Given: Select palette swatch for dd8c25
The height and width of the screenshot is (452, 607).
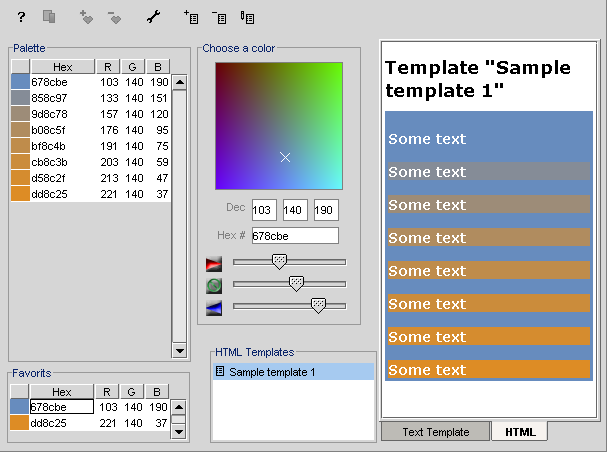Looking at the screenshot, I should (21, 194).
